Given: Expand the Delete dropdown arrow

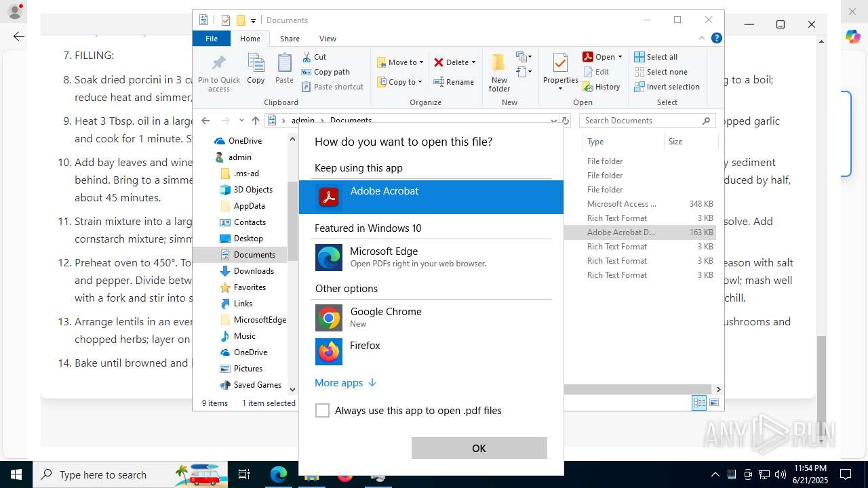Looking at the screenshot, I should (473, 62).
